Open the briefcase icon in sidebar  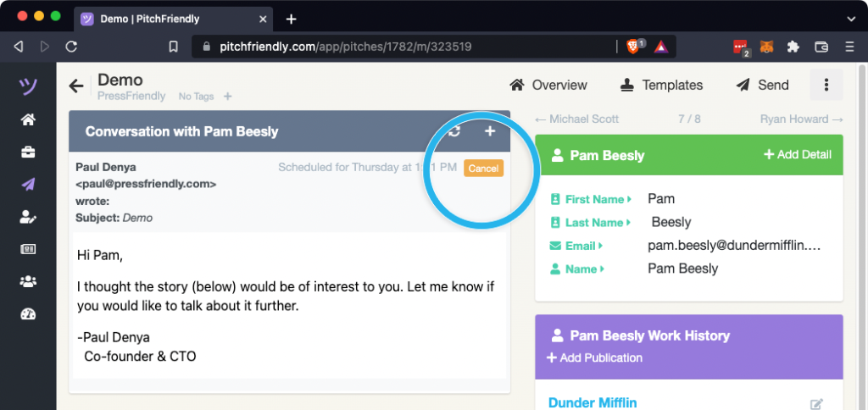click(x=28, y=152)
